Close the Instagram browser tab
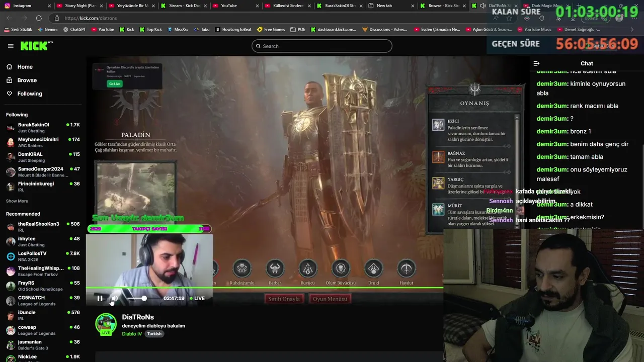This screenshot has width=644, height=362. [x=49, y=6]
